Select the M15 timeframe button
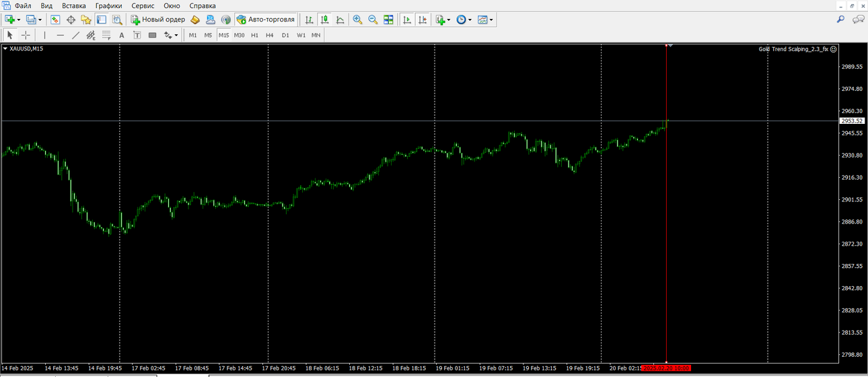The width and height of the screenshot is (868, 377). 223,35
